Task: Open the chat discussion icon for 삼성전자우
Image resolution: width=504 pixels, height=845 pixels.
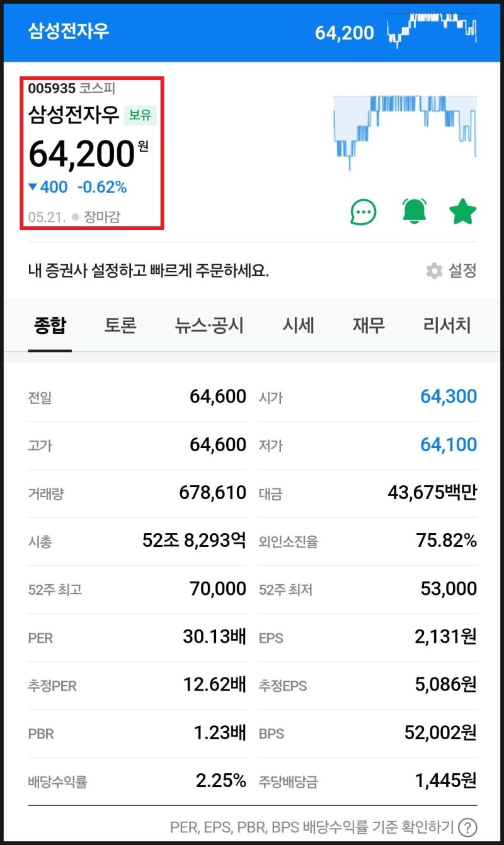Action: point(363,212)
